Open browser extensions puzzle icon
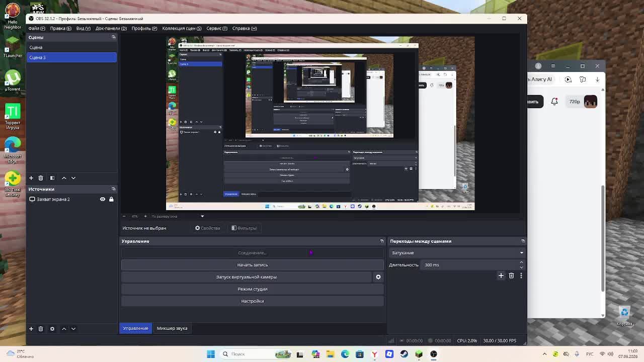The height and width of the screenshot is (362, 644). point(583,79)
